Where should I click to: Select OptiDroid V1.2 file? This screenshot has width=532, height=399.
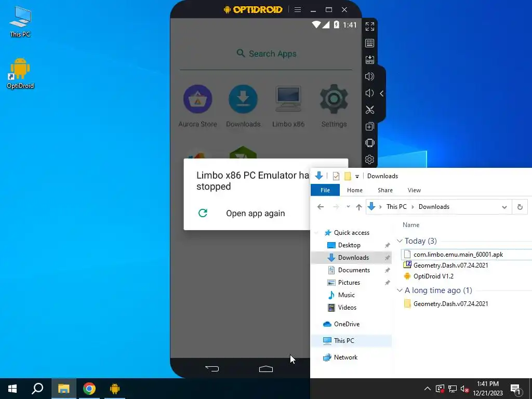point(433,276)
